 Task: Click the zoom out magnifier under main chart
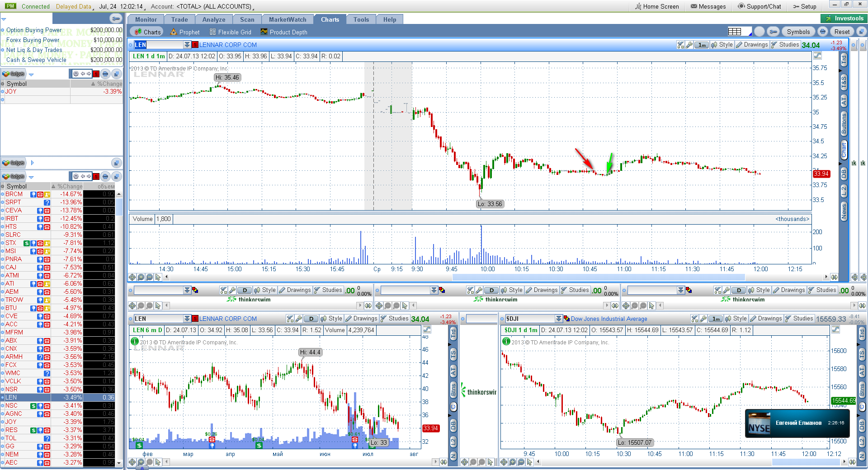click(x=149, y=277)
